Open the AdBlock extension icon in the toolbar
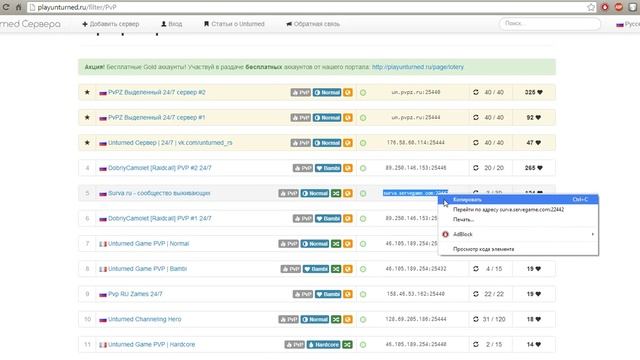This screenshot has width=640, height=360. (x=604, y=7)
